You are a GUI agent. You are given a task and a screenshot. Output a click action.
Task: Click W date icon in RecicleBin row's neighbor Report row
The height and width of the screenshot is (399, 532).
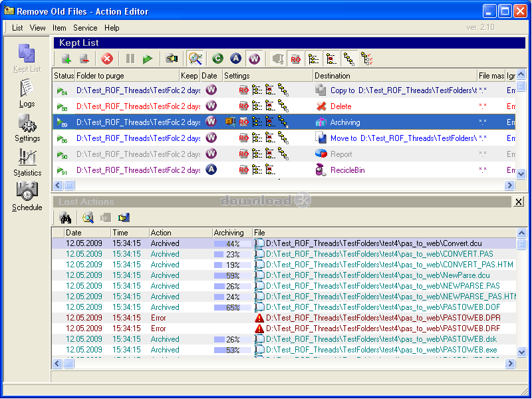click(211, 154)
